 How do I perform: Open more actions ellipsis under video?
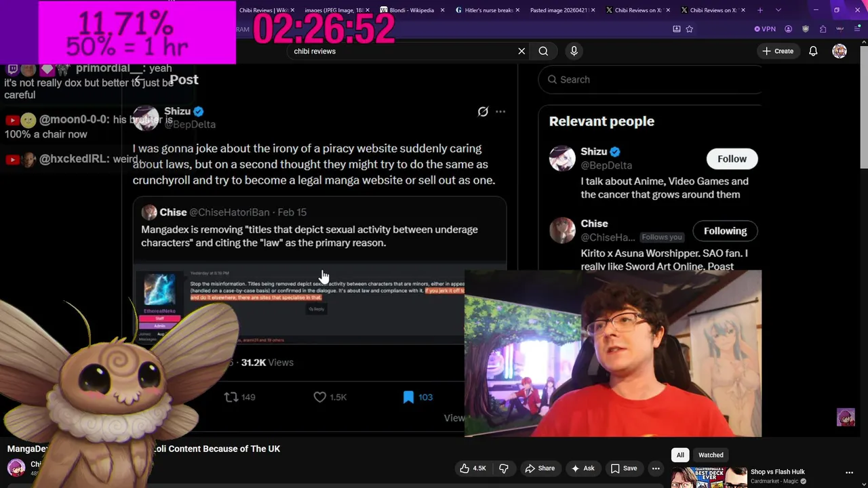coord(656,468)
